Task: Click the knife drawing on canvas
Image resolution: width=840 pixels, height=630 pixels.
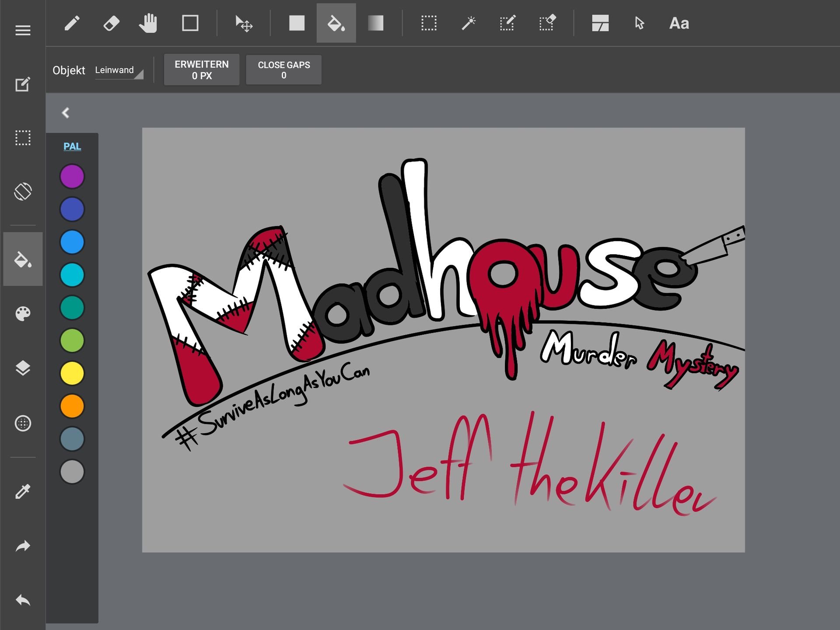Action: point(713,245)
